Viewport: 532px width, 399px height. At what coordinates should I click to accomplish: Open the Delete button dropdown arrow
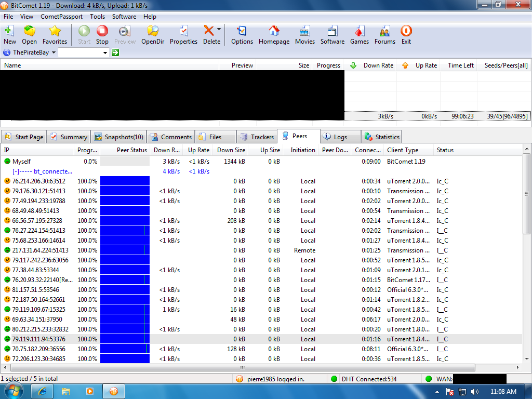tap(219, 29)
